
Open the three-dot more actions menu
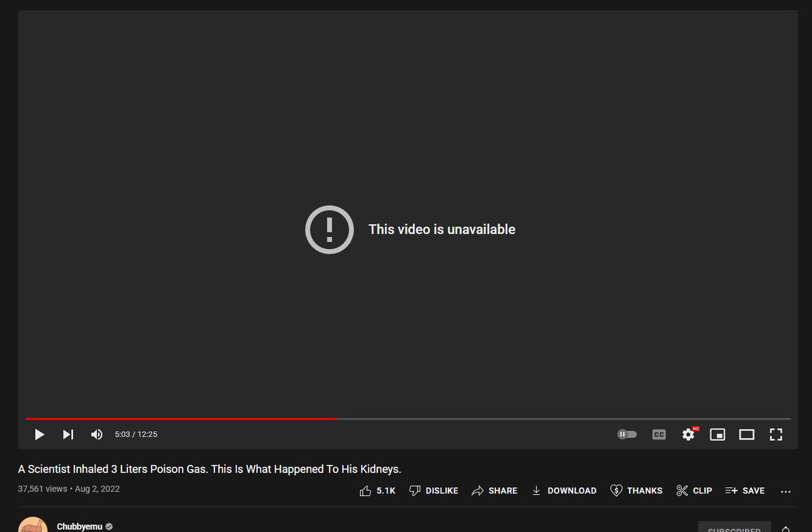coord(786,491)
